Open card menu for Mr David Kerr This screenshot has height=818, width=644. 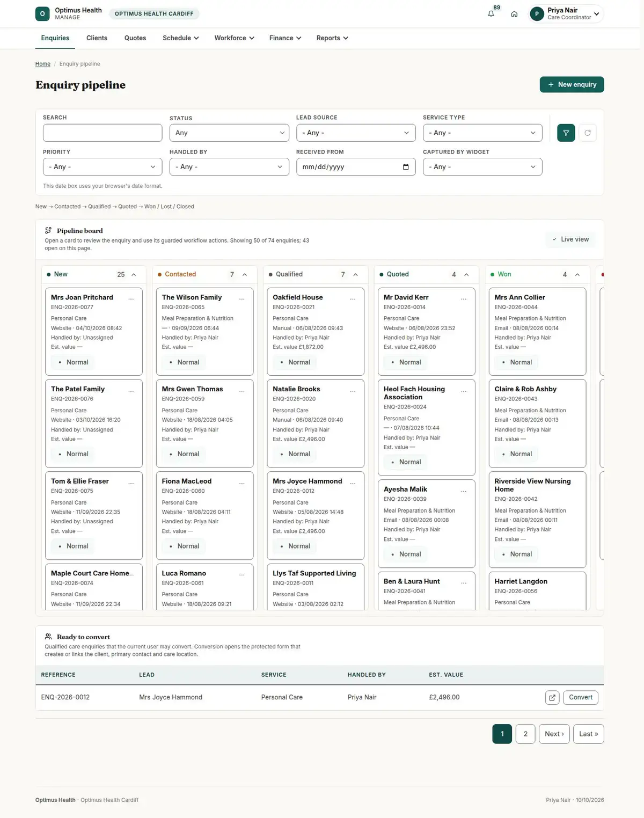click(464, 298)
